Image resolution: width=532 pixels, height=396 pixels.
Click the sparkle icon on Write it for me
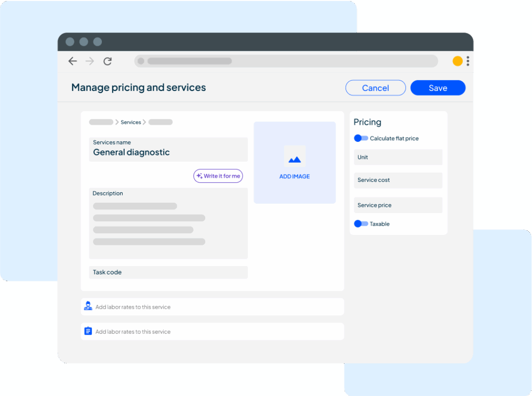tap(198, 176)
